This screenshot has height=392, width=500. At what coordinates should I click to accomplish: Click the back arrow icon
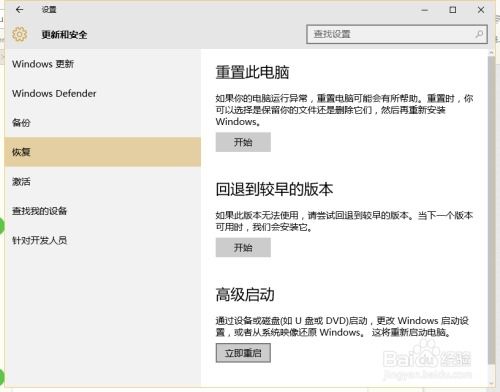[x=19, y=10]
